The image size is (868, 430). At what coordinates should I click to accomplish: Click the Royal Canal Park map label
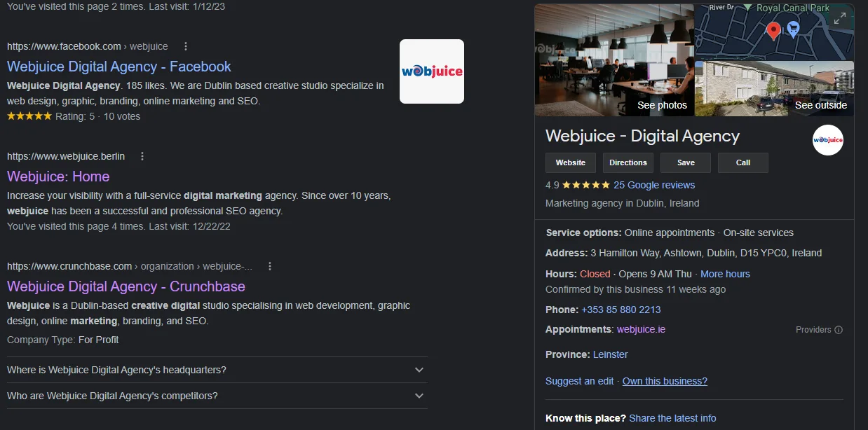pos(793,8)
